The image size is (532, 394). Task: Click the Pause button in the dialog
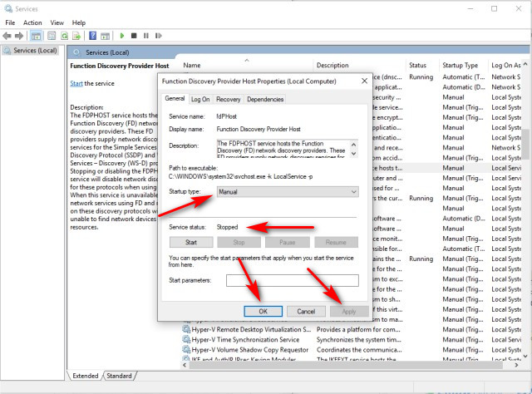pos(288,243)
